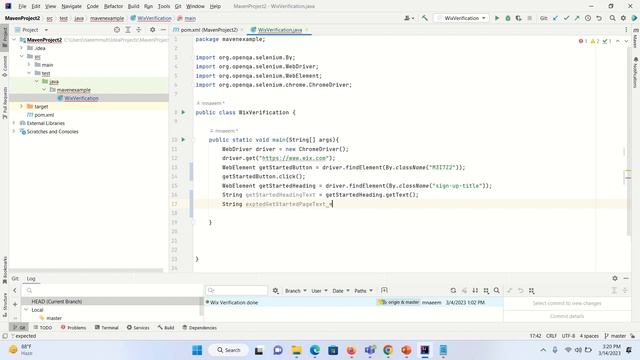
Task: Open IDE settings gear in top toolbar
Action: (x=623, y=18)
